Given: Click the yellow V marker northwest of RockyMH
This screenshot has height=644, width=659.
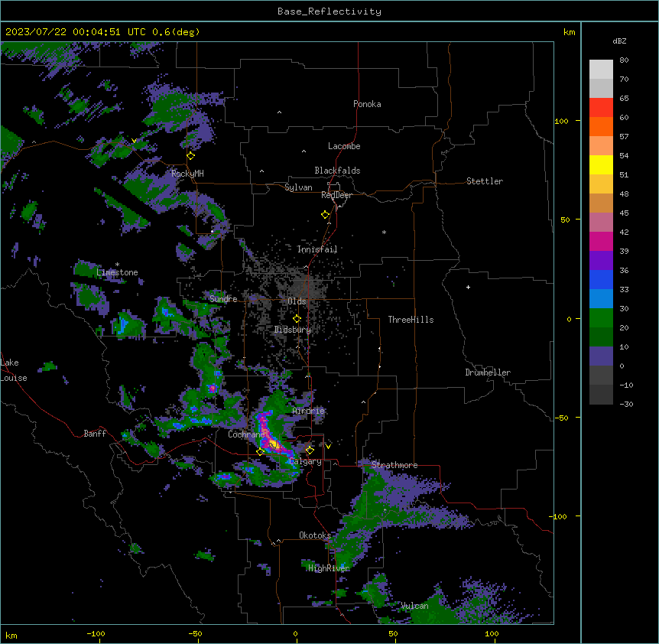Looking at the screenshot, I should (x=134, y=141).
